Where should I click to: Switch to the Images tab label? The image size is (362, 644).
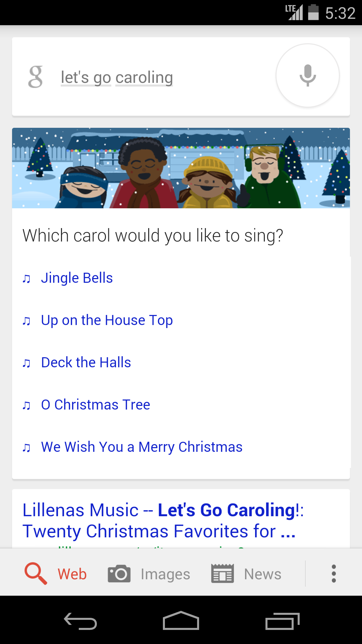click(165, 574)
